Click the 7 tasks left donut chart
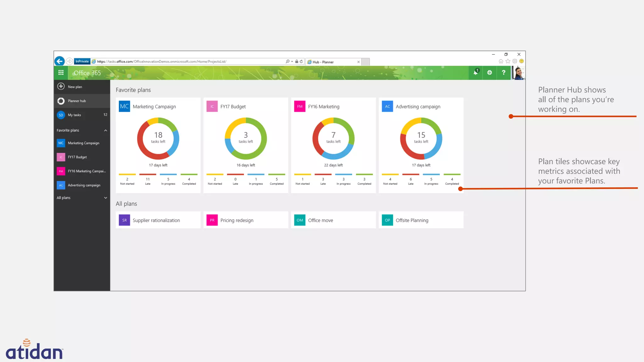 click(333, 139)
